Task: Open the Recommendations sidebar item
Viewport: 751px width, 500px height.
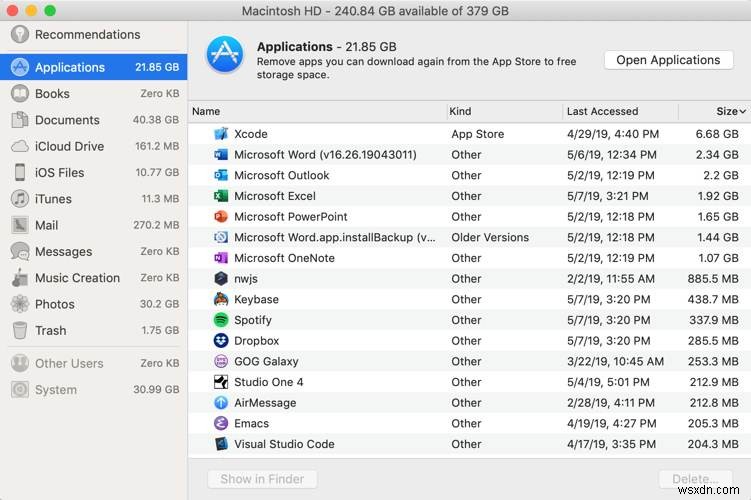Action: click(88, 34)
